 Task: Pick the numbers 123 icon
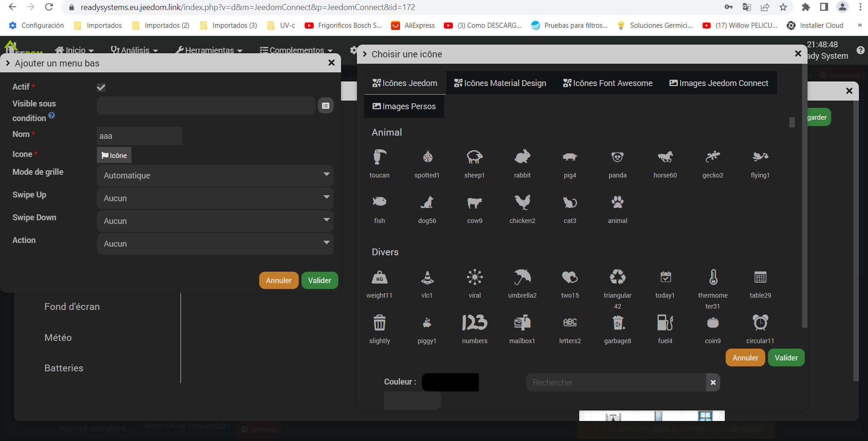tap(475, 323)
